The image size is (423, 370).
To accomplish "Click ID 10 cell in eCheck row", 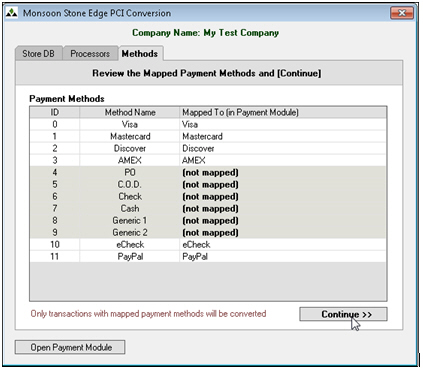I will tap(55, 244).
